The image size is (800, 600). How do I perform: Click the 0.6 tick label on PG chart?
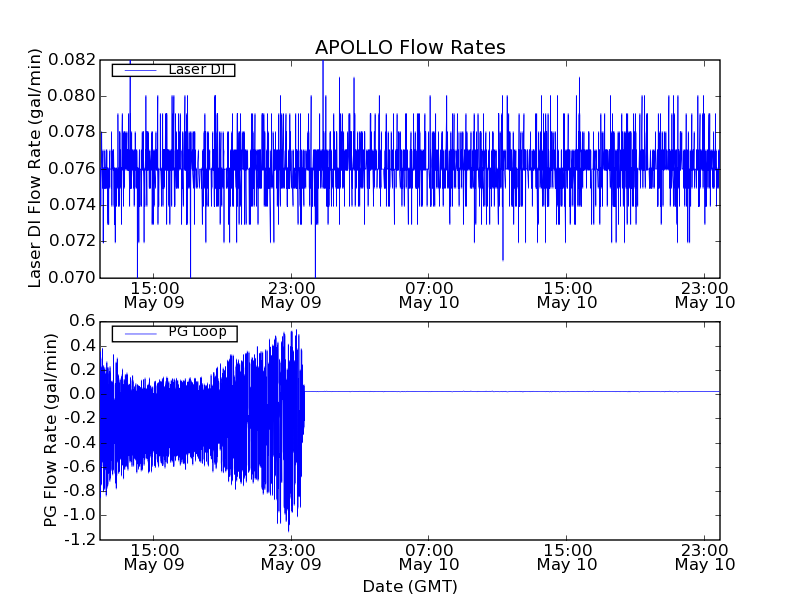pyautogui.click(x=83, y=321)
